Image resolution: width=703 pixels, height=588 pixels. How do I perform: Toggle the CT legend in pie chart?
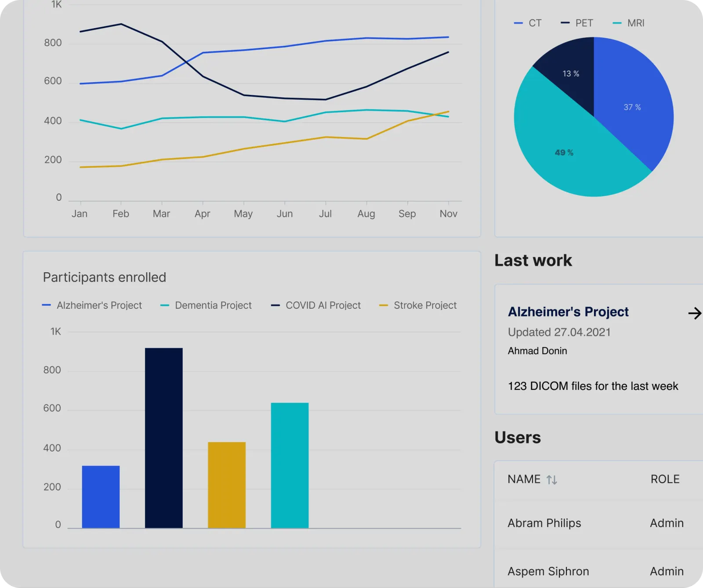[x=529, y=23]
